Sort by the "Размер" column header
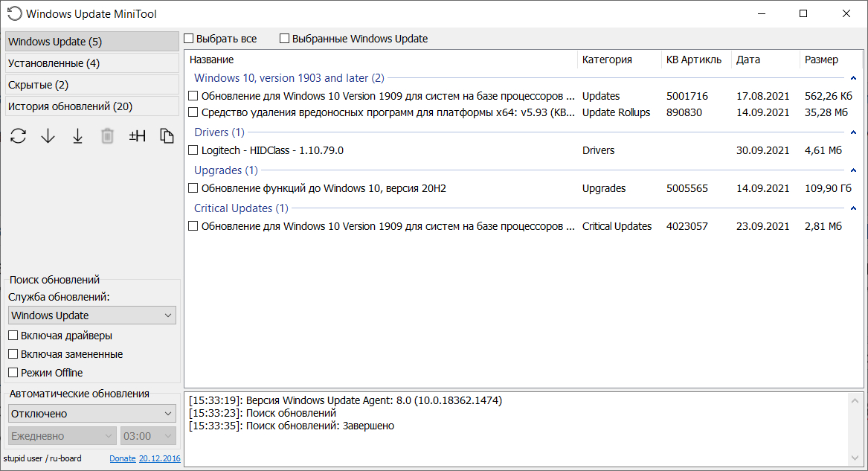This screenshot has height=471, width=868. [x=821, y=60]
